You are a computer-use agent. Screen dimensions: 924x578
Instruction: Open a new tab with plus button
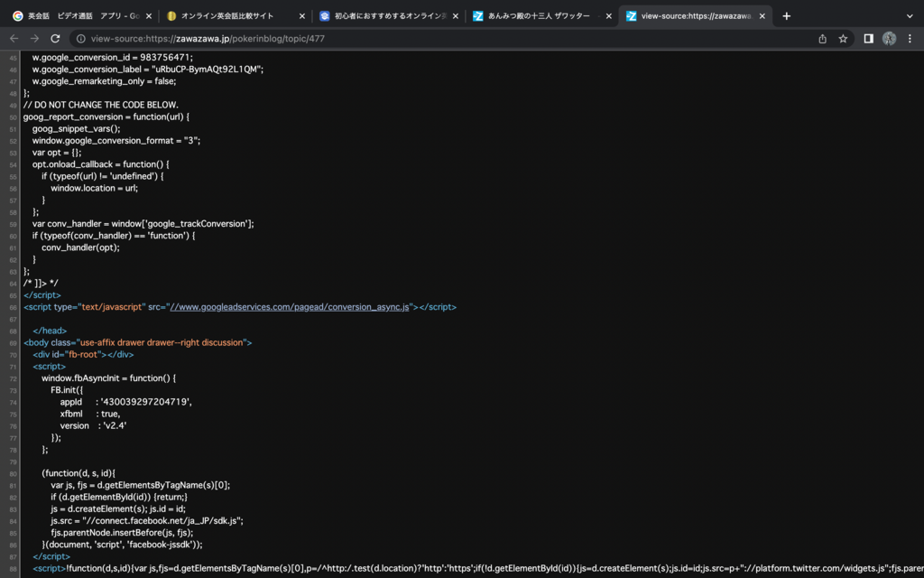787,15
